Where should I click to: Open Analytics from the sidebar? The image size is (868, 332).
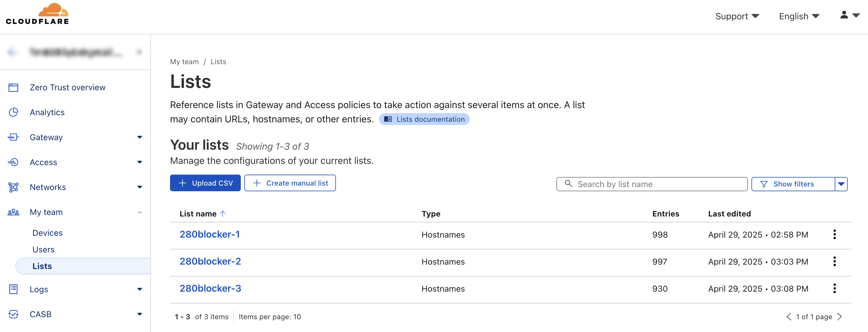point(47,113)
